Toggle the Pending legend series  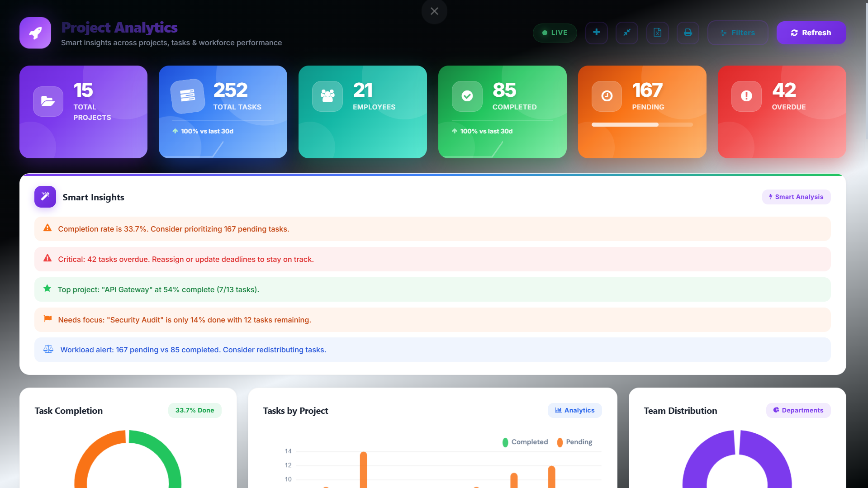click(x=574, y=442)
